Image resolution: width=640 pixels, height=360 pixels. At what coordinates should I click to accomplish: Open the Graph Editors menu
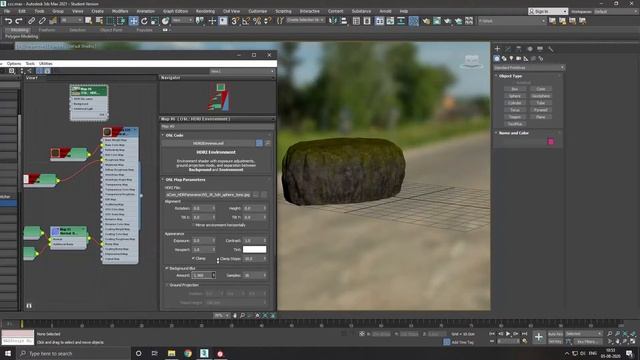[x=175, y=11]
